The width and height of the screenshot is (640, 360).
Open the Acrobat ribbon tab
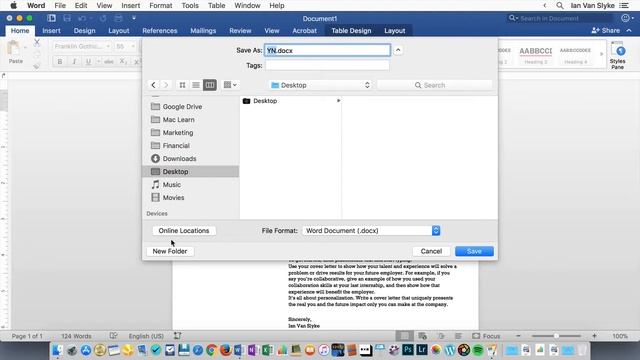click(304, 31)
